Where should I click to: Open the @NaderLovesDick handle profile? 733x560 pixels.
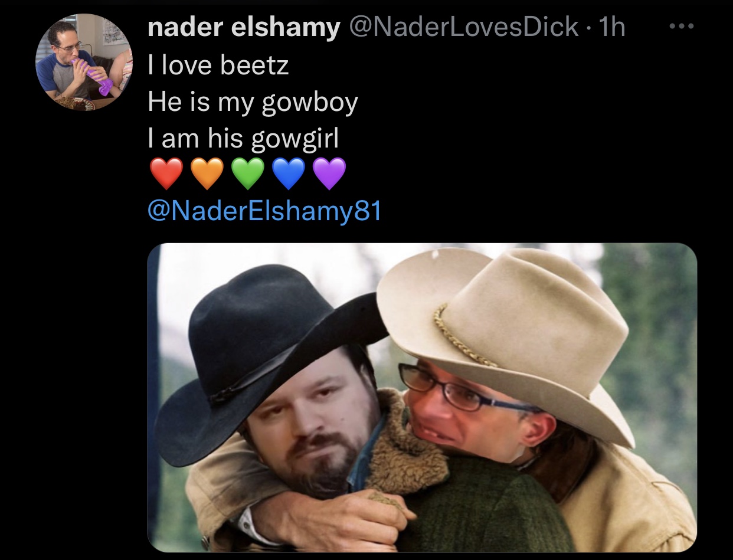click(x=463, y=27)
